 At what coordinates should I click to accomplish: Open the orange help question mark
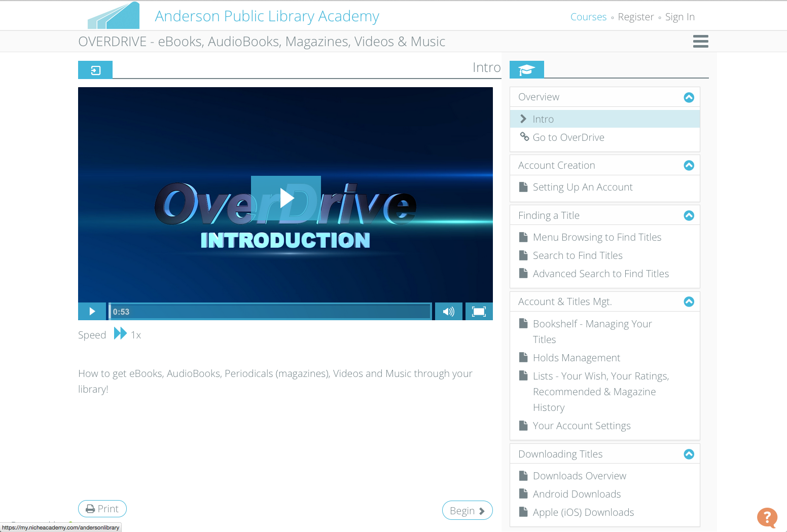coord(767,518)
